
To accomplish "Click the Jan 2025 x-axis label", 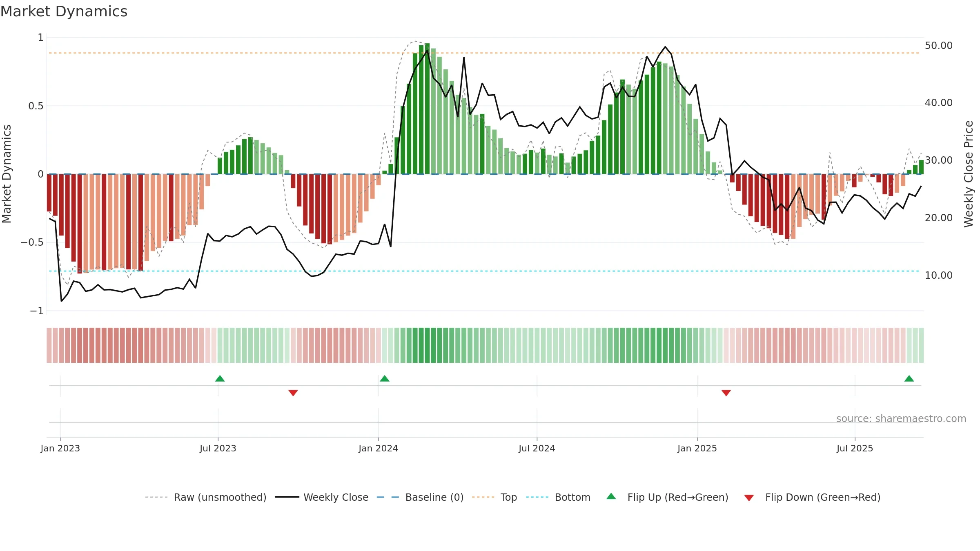I will 697,448.
